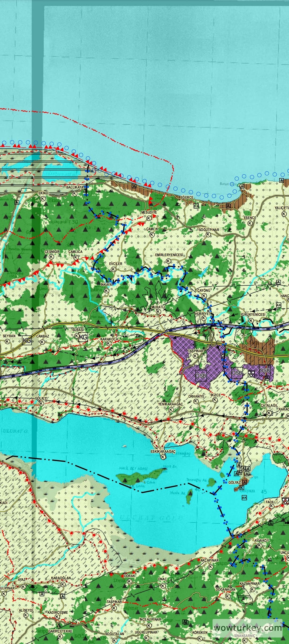289x644 pixels.
Task: Click the KG box beside SUBAŞI marker
Action: click(83, 338)
